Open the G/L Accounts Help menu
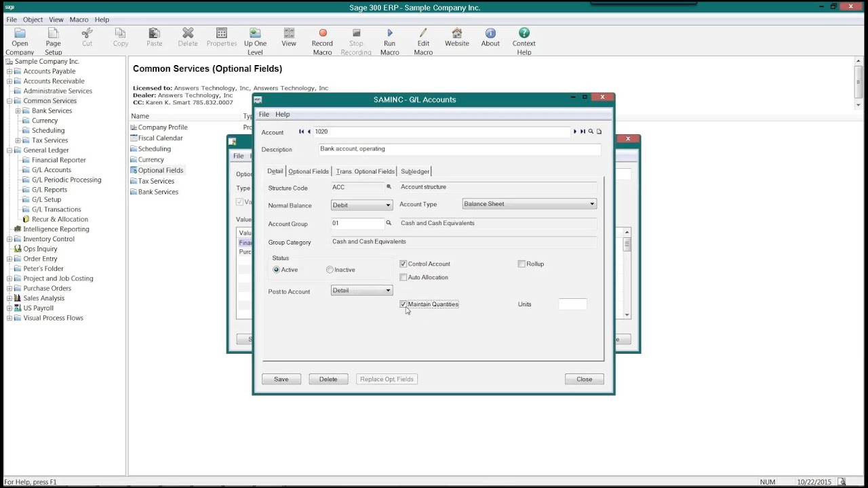The height and width of the screenshot is (488, 868). coord(283,115)
